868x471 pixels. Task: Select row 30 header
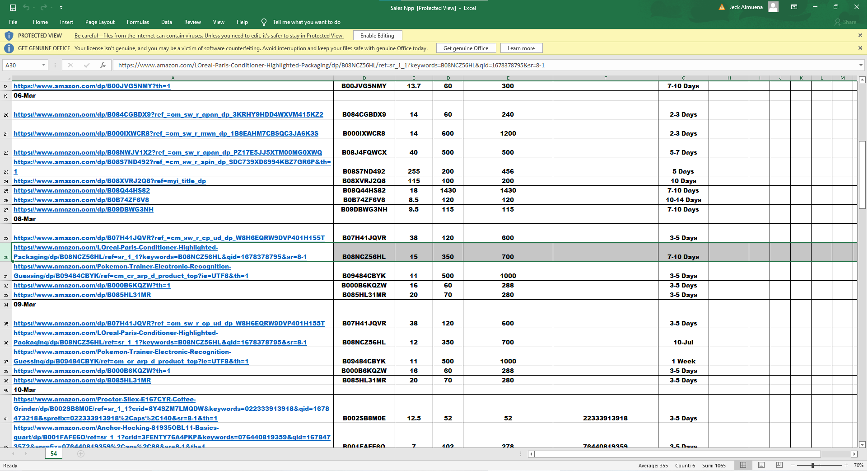[6, 252]
